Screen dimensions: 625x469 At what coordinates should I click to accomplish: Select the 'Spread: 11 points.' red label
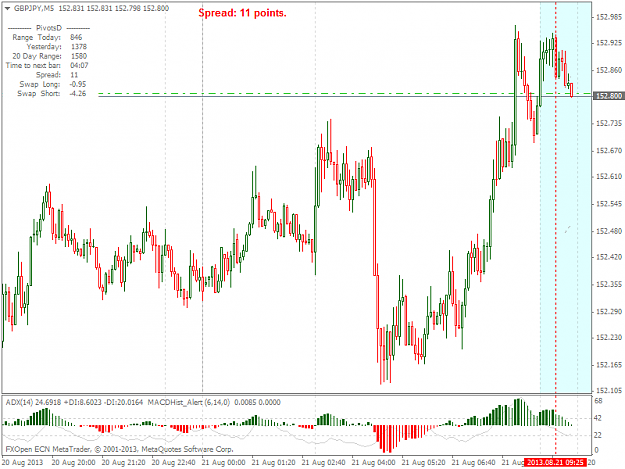[242, 13]
